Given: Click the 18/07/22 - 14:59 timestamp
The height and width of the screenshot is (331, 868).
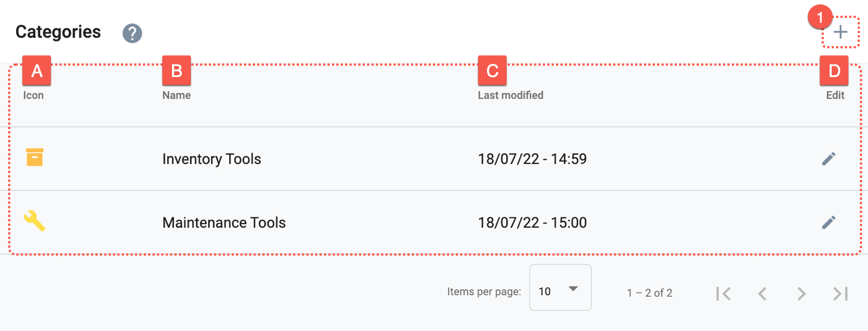Looking at the screenshot, I should 532,159.
